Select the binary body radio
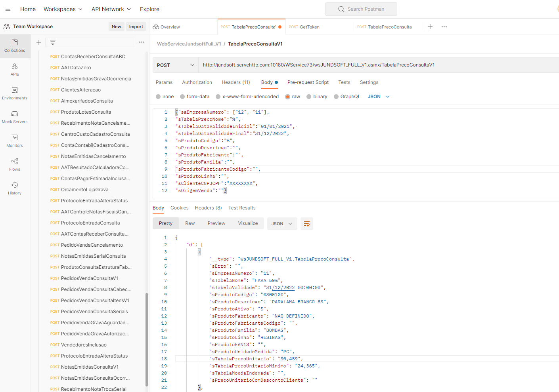 coord(309,97)
